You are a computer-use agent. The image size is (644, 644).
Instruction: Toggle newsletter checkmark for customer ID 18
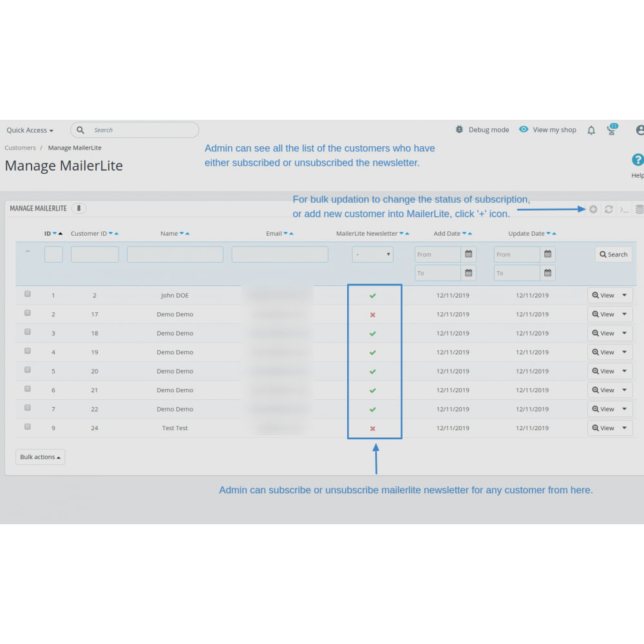coord(372,334)
